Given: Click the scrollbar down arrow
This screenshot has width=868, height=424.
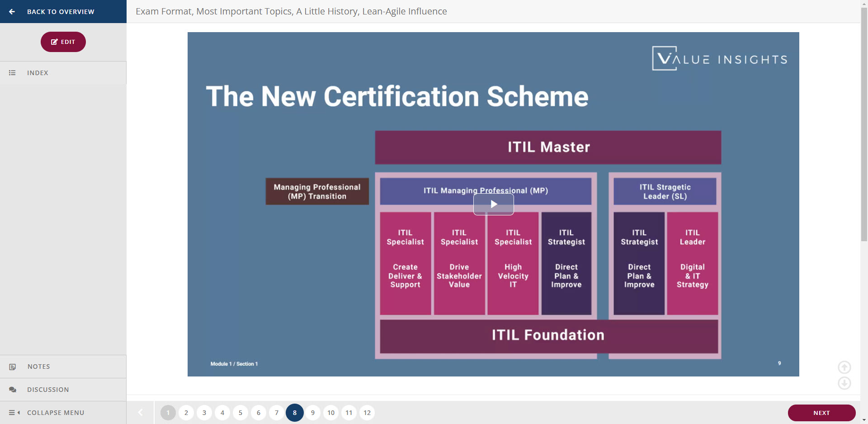Looking at the screenshot, I should click(x=864, y=420).
